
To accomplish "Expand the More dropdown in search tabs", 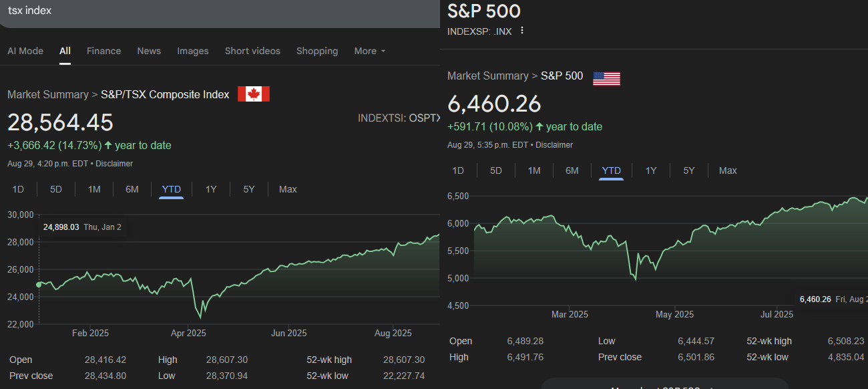I will click(x=370, y=51).
